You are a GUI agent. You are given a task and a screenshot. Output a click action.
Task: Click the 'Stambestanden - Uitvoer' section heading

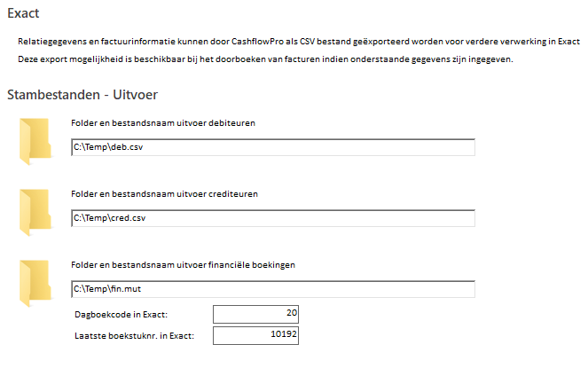click(x=82, y=95)
